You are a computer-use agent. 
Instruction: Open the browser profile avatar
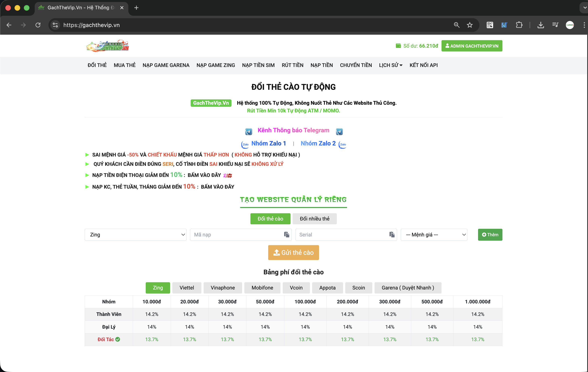570,25
